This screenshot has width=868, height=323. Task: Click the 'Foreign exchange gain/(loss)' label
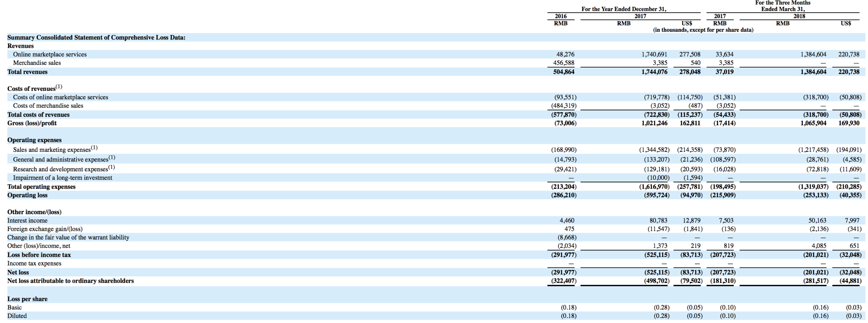tap(45, 229)
